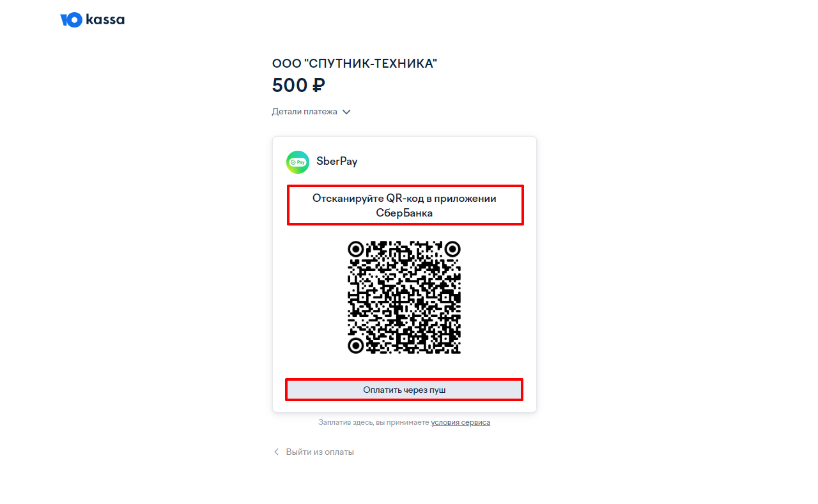
Task: Click the green SberPay logo icon
Action: pos(298,162)
